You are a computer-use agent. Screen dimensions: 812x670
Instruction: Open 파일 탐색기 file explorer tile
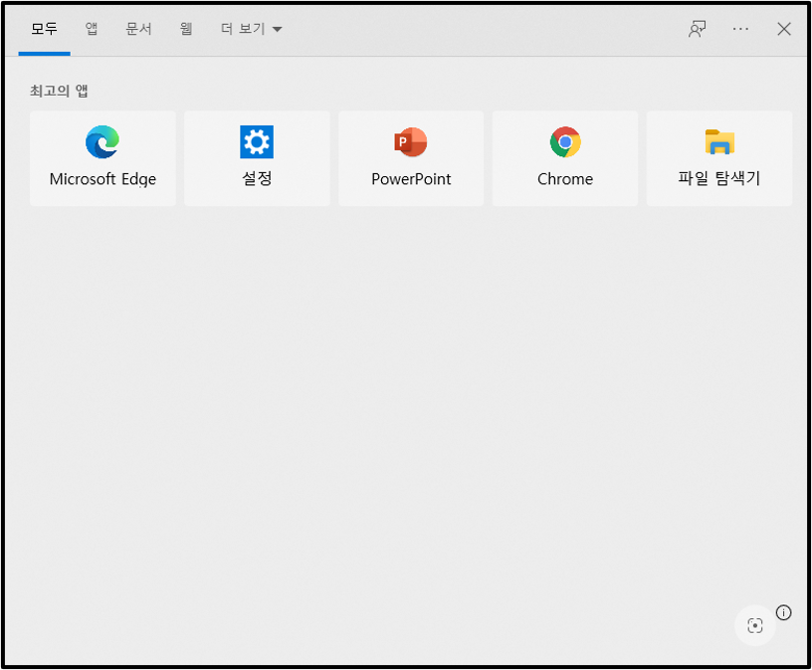pos(719,158)
